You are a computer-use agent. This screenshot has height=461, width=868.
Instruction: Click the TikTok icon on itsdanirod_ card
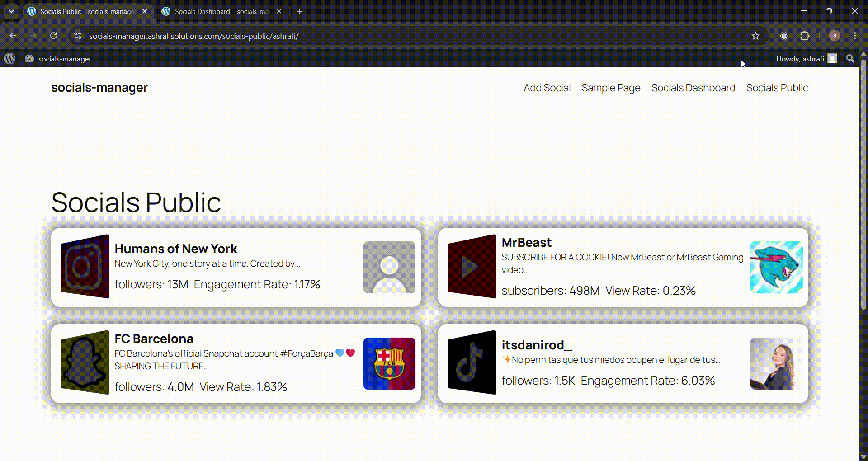click(472, 362)
